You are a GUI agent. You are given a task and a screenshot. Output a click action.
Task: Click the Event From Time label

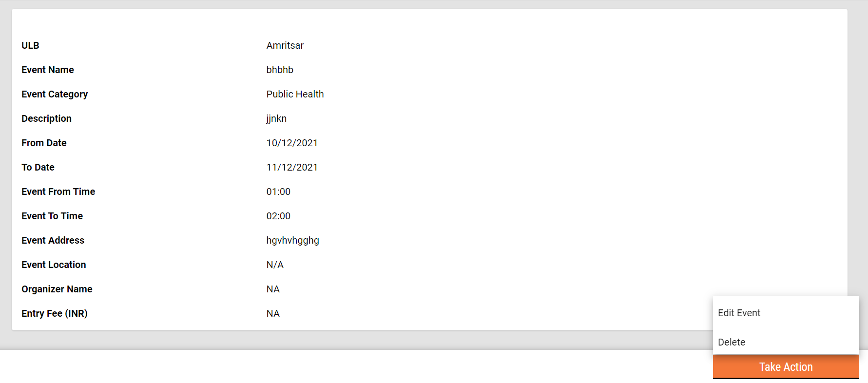pyautogui.click(x=58, y=191)
